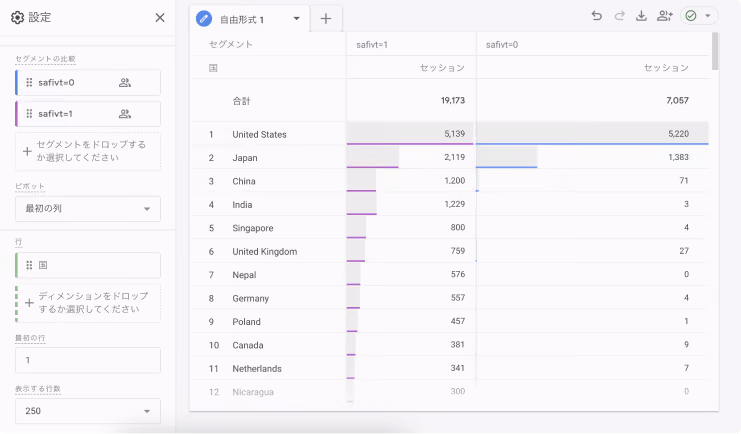This screenshot has width=741, height=434.
Task: Click the green checkmark status icon
Action: tap(690, 16)
